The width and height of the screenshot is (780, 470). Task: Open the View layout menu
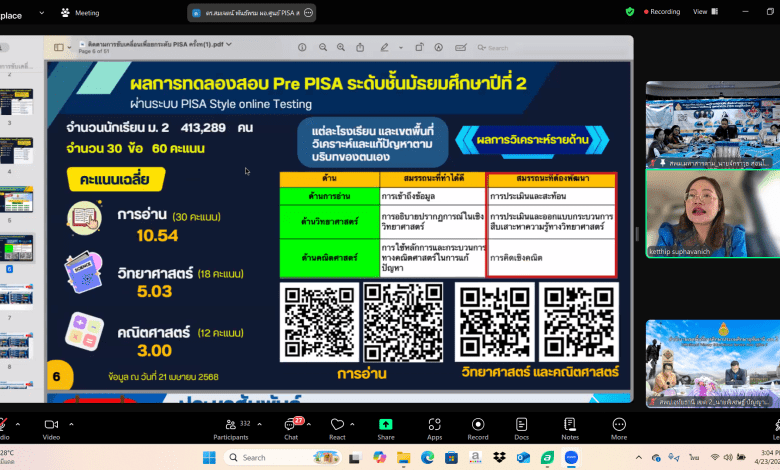click(x=704, y=12)
